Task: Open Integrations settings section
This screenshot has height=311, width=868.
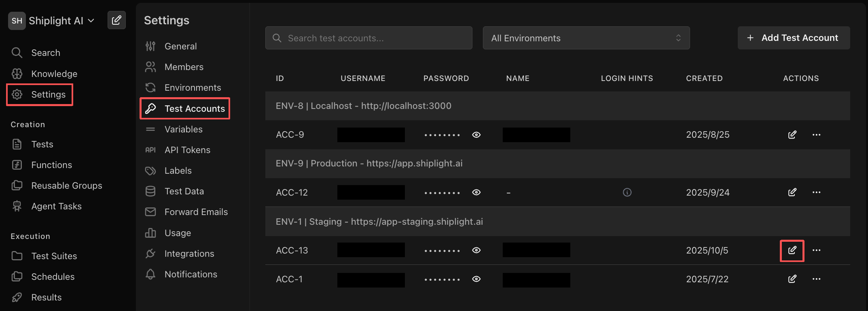Action: (x=180, y=253)
